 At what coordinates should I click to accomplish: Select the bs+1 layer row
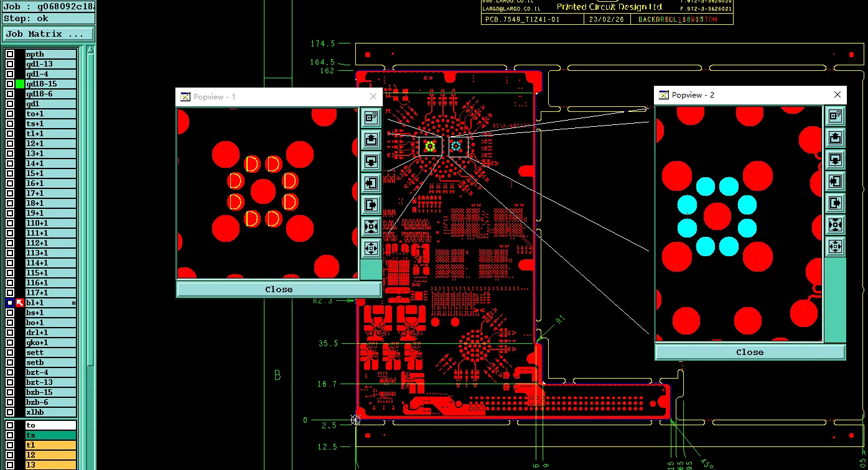[50, 313]
